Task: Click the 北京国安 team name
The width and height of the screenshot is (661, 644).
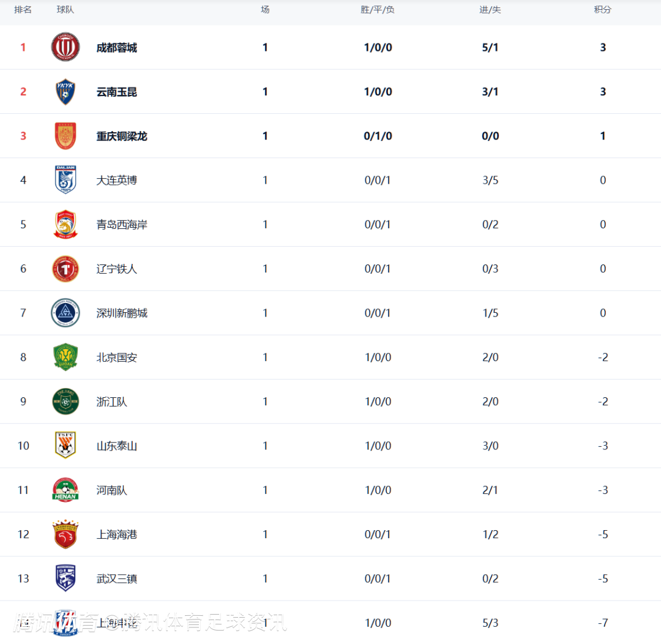Action: 116,358
